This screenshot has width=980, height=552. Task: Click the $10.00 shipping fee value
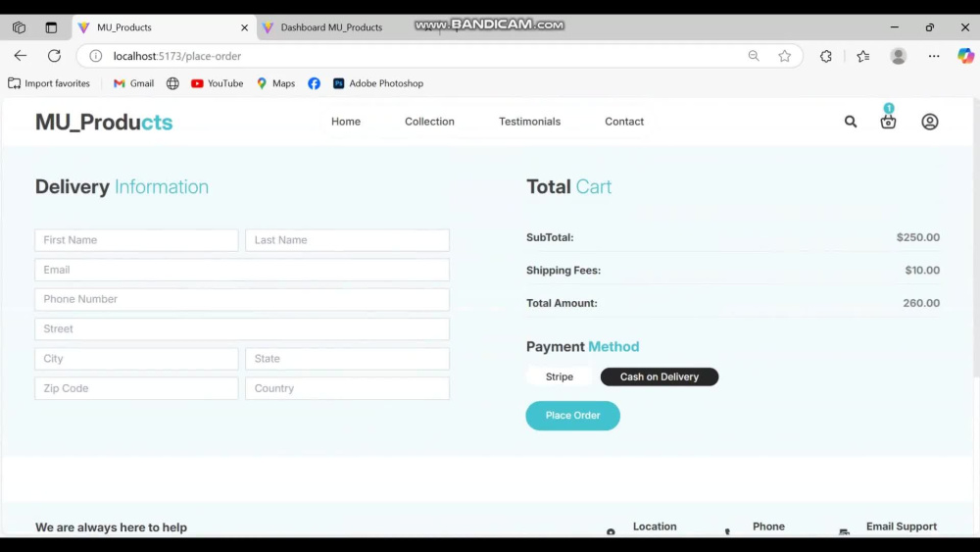[x=922, y=270]
